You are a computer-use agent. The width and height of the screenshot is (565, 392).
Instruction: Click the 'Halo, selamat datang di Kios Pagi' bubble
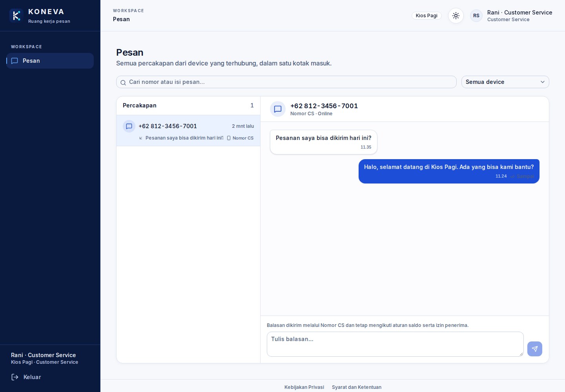point(449,171)
